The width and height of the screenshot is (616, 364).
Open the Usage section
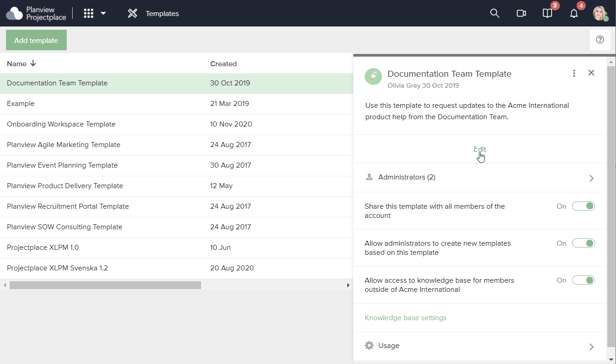(x=480, y=346)
